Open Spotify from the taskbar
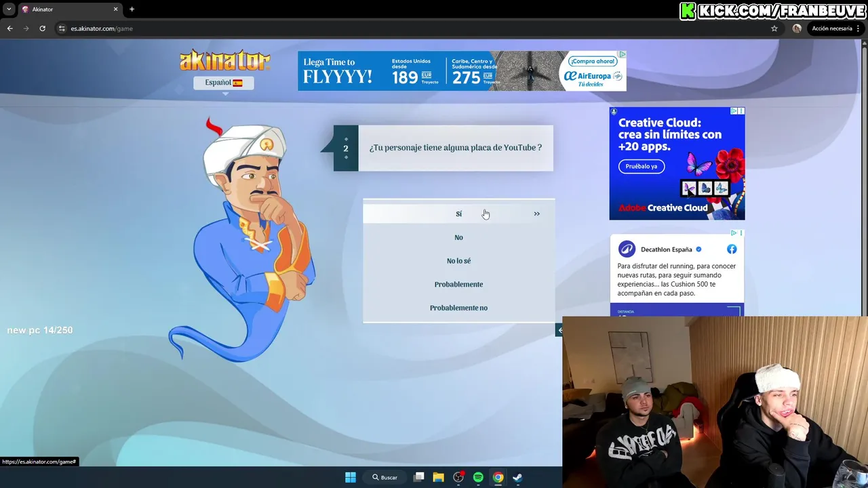The image size is (868, 488). click(x=478, y=477)
